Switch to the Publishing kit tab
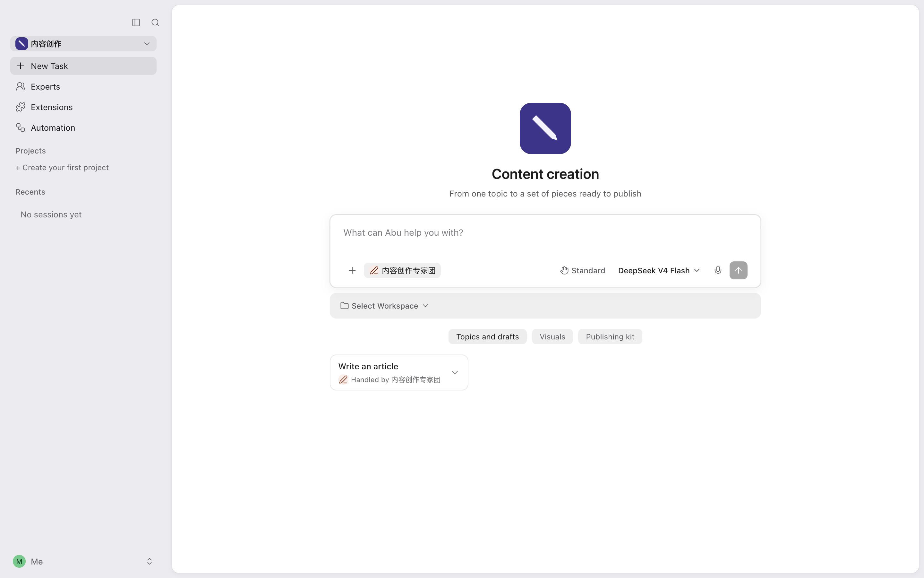924x578 pixels. [610, 337]
